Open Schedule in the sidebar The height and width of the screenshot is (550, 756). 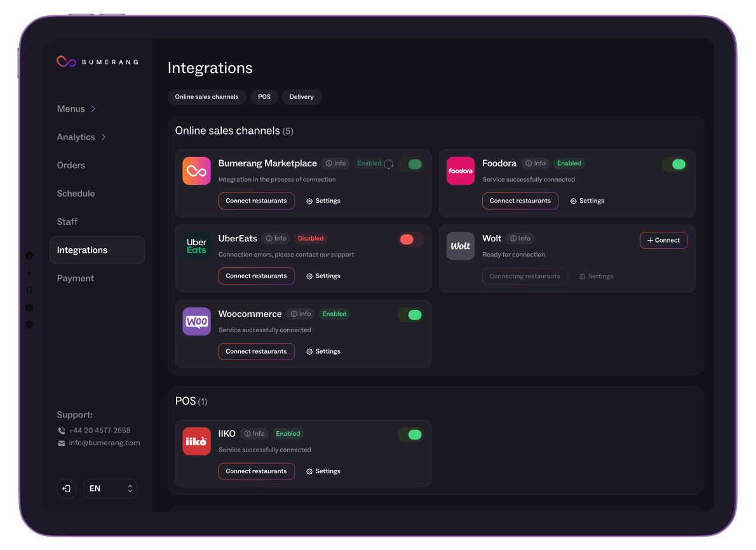(76, 194)
